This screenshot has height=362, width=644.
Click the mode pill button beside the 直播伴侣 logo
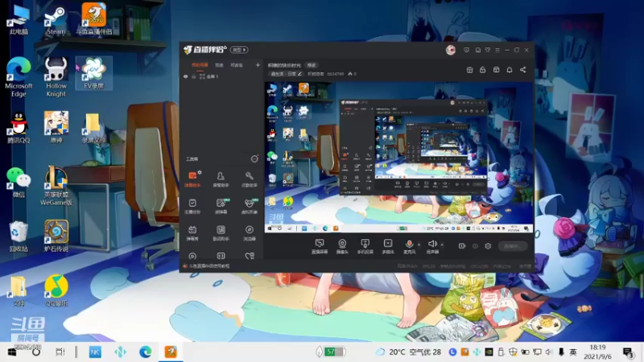239,50
